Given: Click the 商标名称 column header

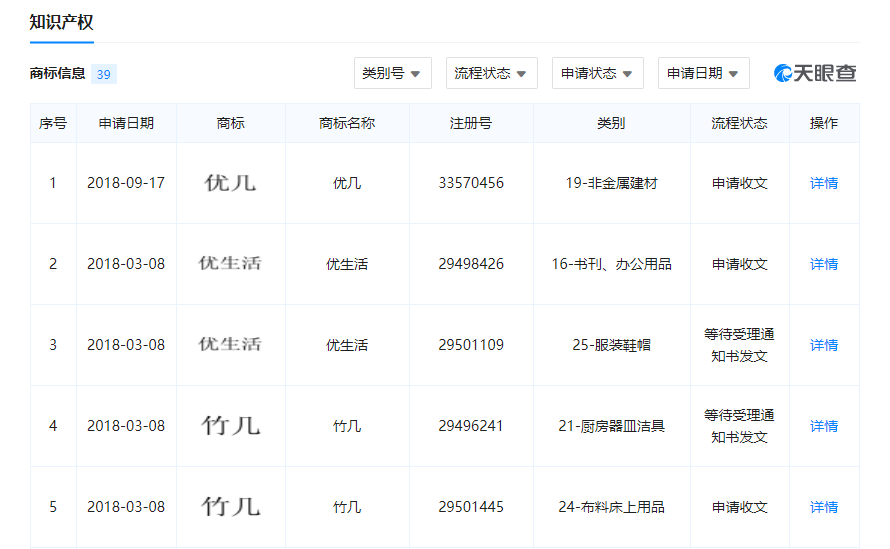Looking at the screenshot, I should tap(347, 123).
